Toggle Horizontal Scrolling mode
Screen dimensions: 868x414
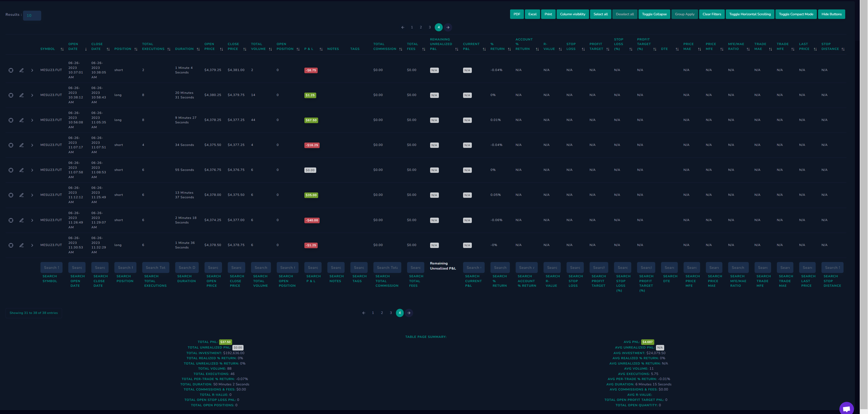(x=750, y=14)
